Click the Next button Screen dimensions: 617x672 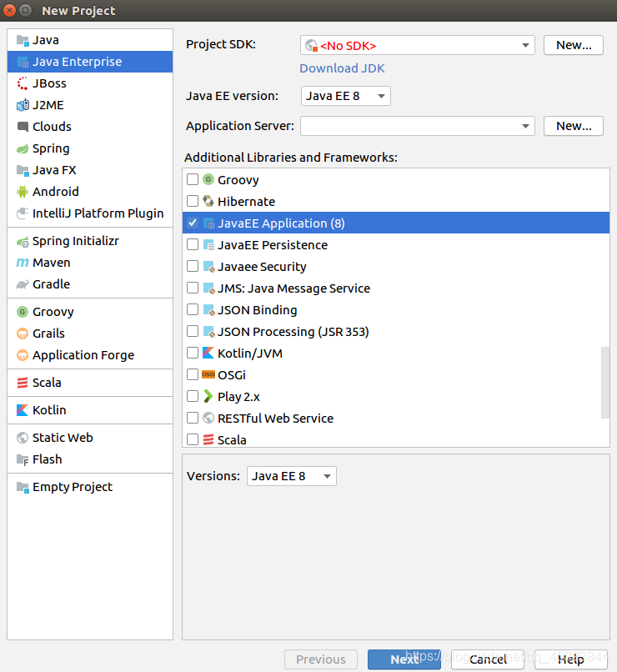[404, 659]
